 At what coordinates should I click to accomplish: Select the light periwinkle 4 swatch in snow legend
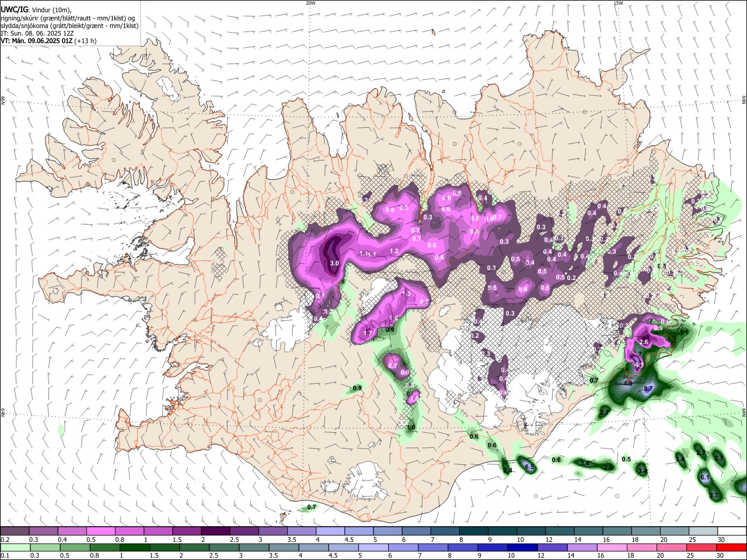[330, 531]
